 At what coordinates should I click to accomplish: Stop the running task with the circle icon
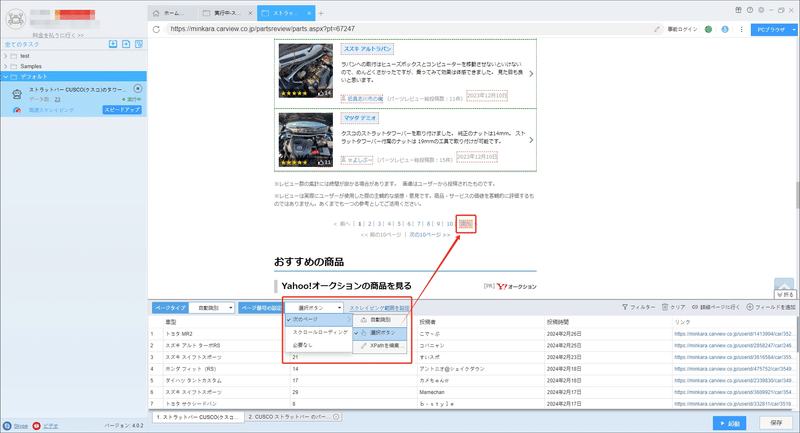pyautogui.click(x=138, y=89)
